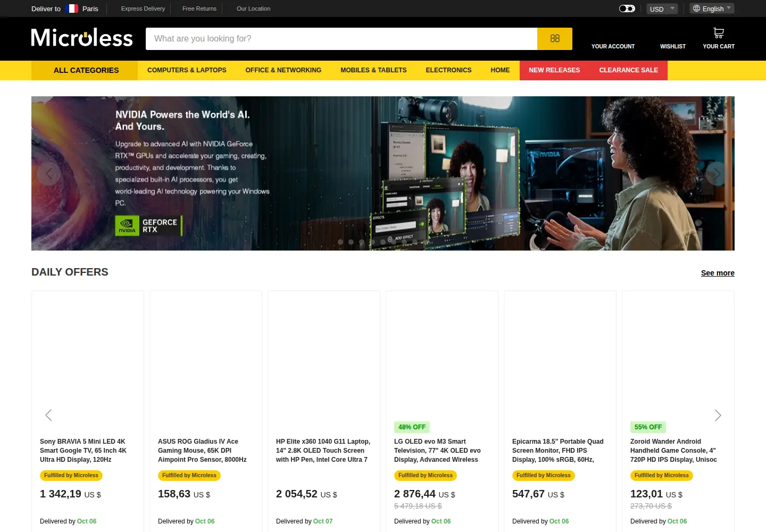Viewport: 766px width, 532px height.
Task: Open the Zoroid Wander Android Handheld Console listing
Action: pos(673,451)
